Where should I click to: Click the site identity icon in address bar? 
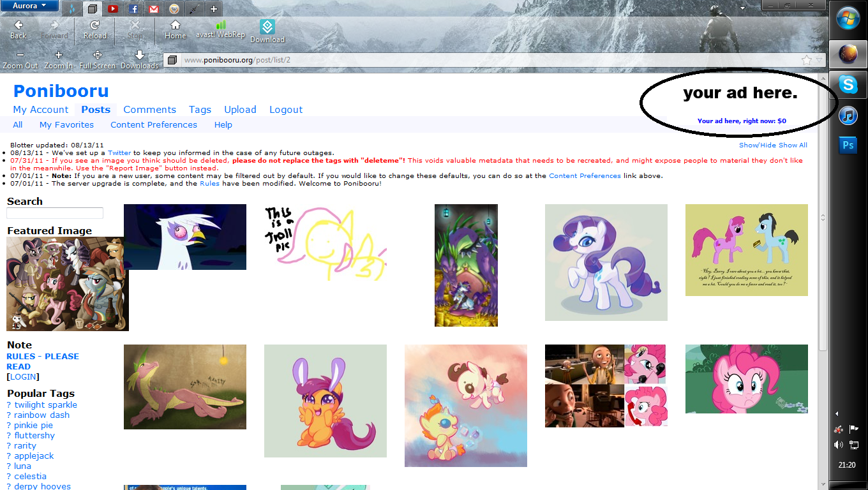point(172,60)
